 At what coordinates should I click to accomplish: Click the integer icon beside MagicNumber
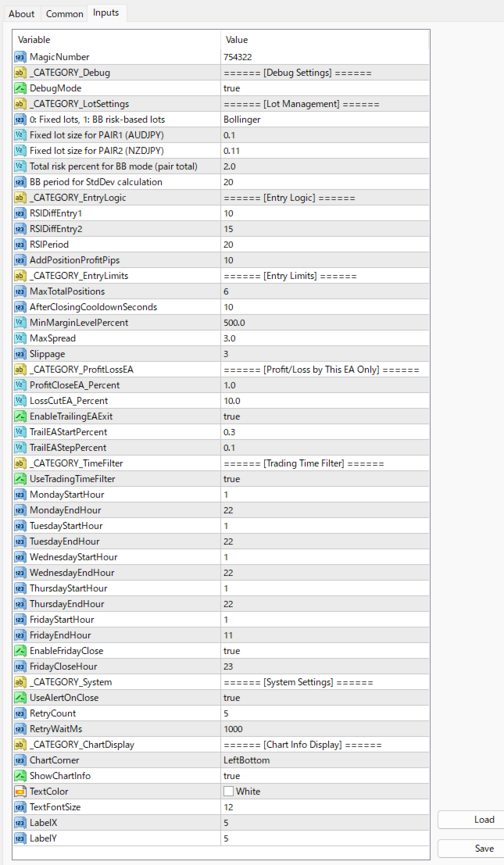click(20, 57)
